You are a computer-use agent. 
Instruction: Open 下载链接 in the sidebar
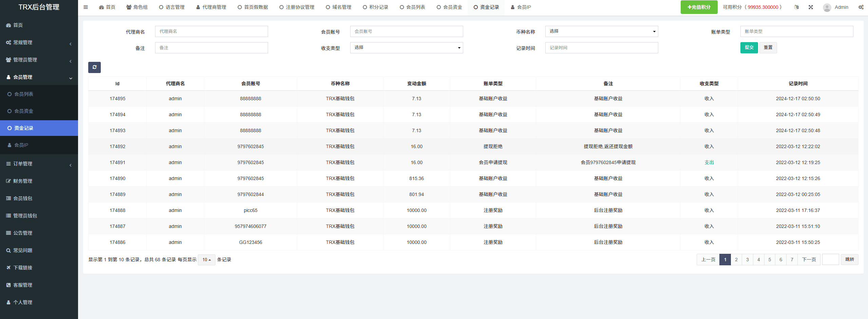tap(39, 268)
